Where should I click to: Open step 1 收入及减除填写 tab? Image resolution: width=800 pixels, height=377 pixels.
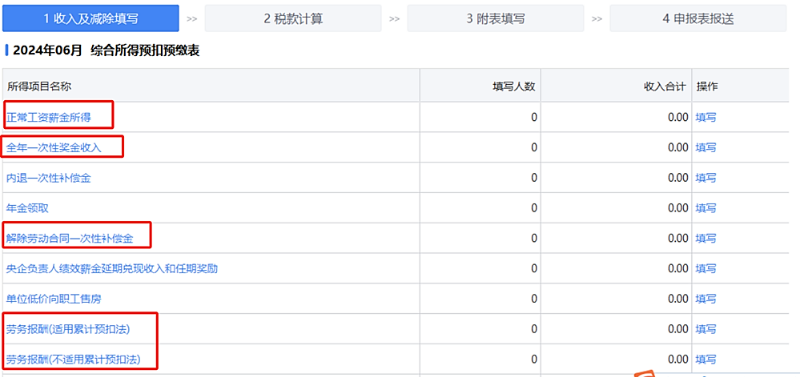tap(90, 19)
